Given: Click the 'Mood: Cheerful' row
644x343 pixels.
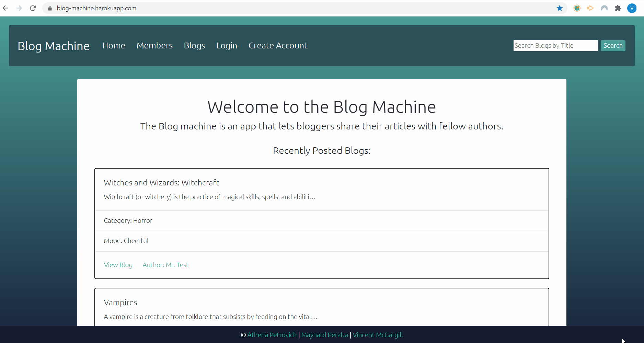Looking at the screenshot, I should pos(322,241).
